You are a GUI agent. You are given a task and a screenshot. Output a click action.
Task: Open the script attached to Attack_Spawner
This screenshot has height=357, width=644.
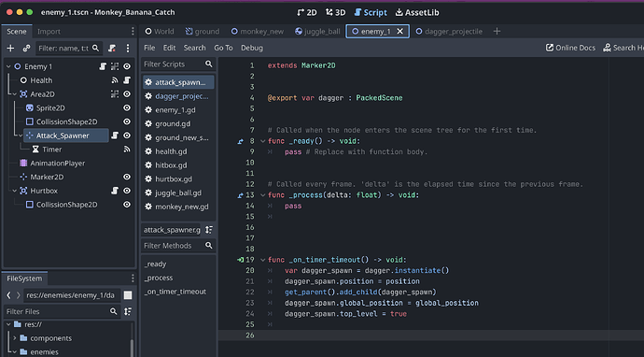tap(115, 136)
